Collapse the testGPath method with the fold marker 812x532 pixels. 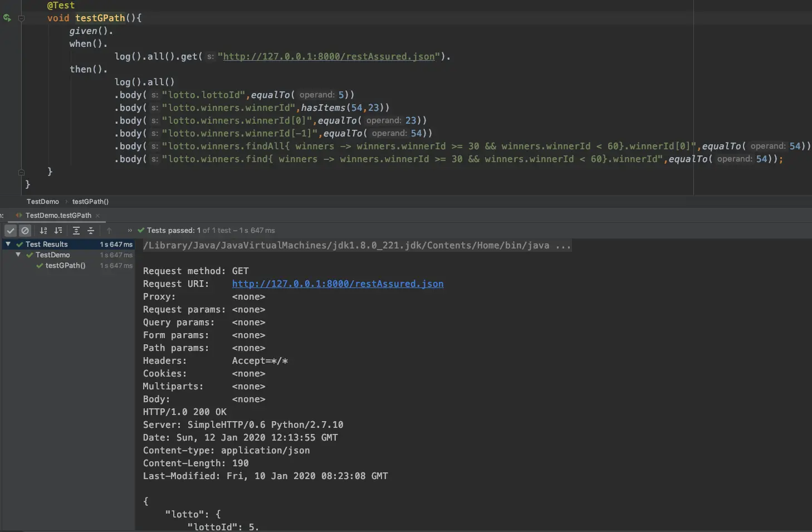[21, 18]
